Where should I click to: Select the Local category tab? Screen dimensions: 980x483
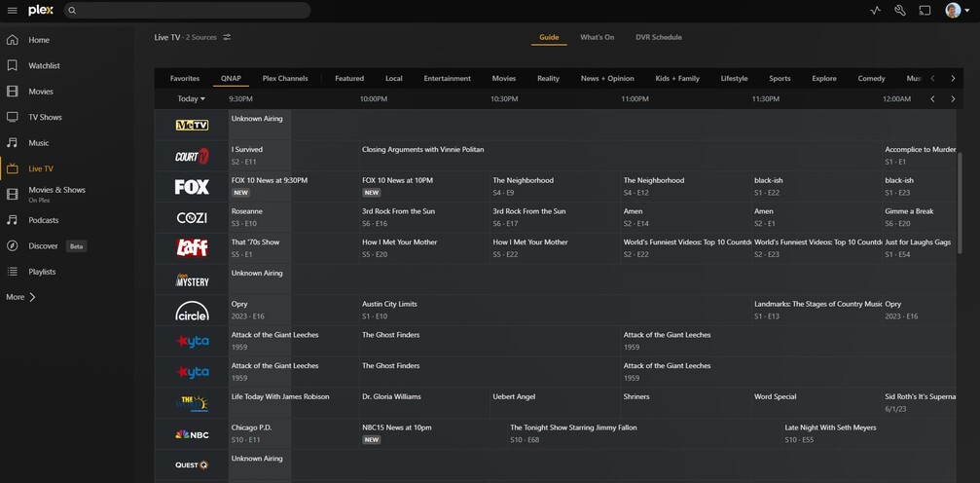[394, 78]
